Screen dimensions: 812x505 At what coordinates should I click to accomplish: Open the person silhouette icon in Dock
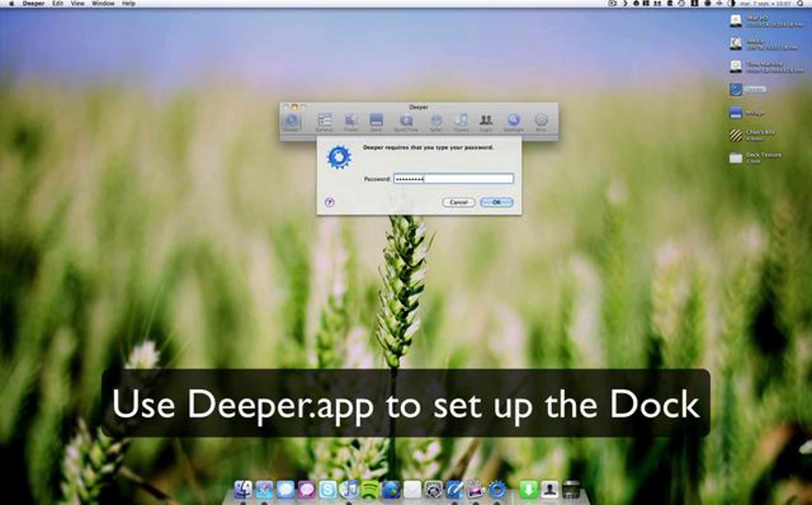pyautogui.click(x=550, y=489)
